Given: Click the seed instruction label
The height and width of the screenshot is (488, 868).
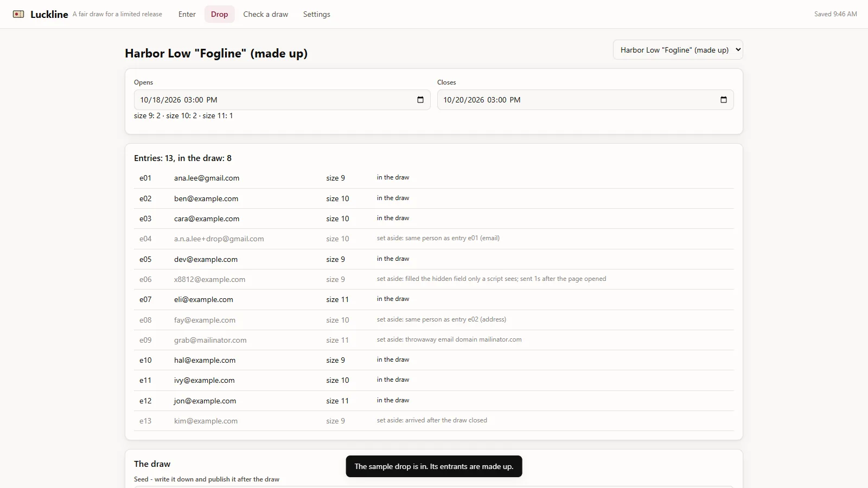Looking at the screenshot, I should click(207, 479).
